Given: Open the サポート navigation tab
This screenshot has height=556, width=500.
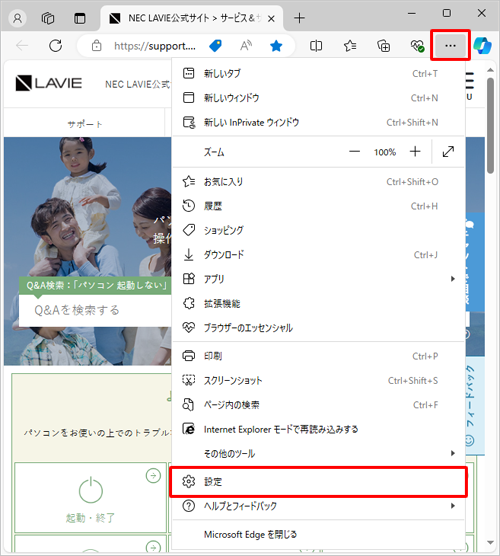Looking at the screenshot, I should click(84, 124).
